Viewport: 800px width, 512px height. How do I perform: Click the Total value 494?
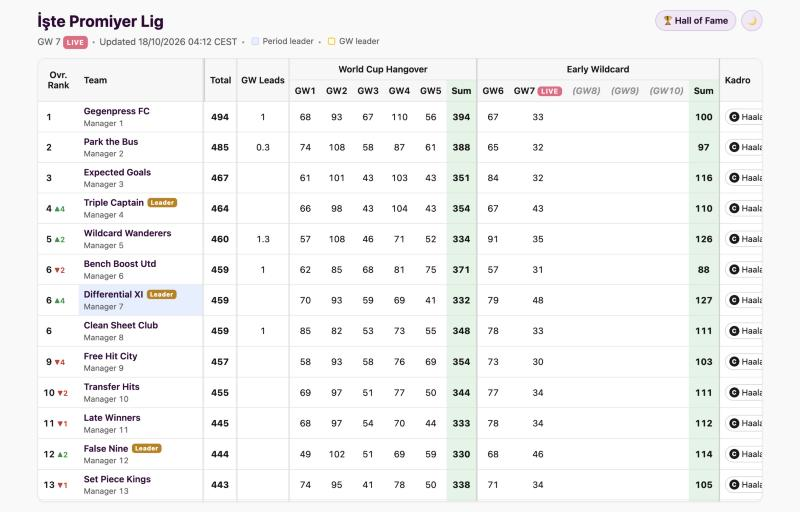coord(220,117)
